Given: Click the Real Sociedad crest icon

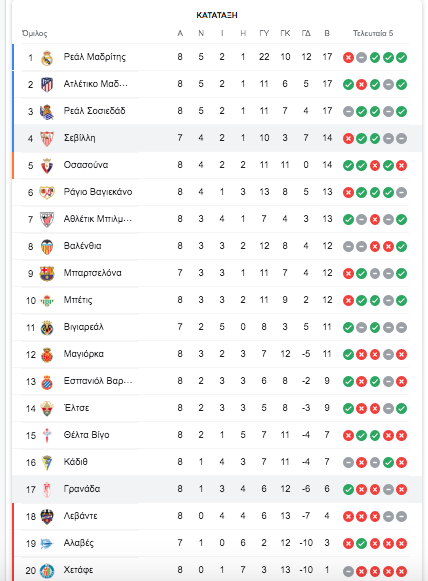Looking at the screenshot, I should point(47,112).
